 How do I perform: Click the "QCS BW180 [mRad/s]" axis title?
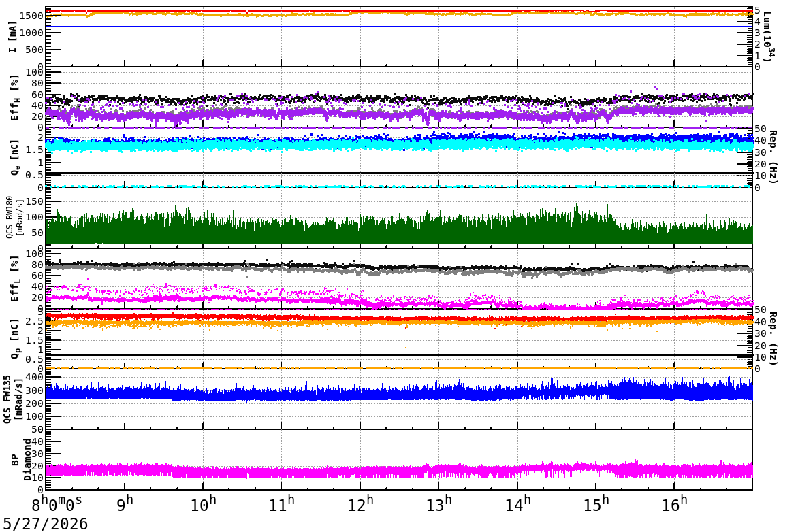[x=14, y=217]
